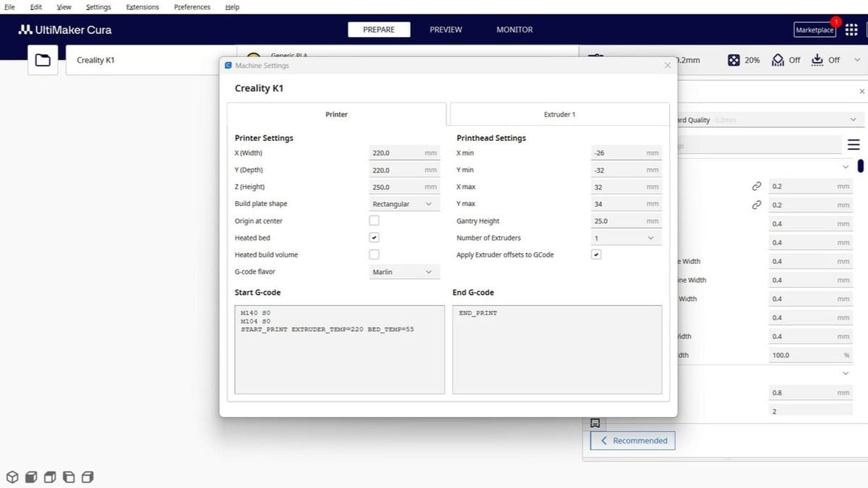Click the UltiMaker Cura logo

click(x=64, y=30)
